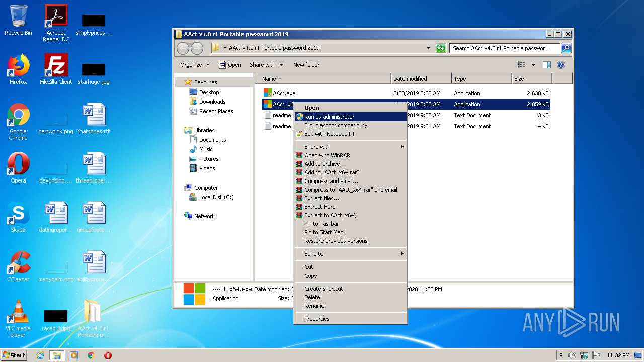Show hidden system tray icons
The height and width of the screenshot is (362, 644).
tap(561, 355)
